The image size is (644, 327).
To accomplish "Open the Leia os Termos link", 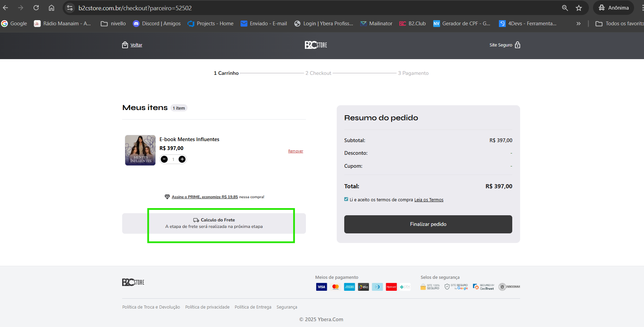I will click(429, 200).
